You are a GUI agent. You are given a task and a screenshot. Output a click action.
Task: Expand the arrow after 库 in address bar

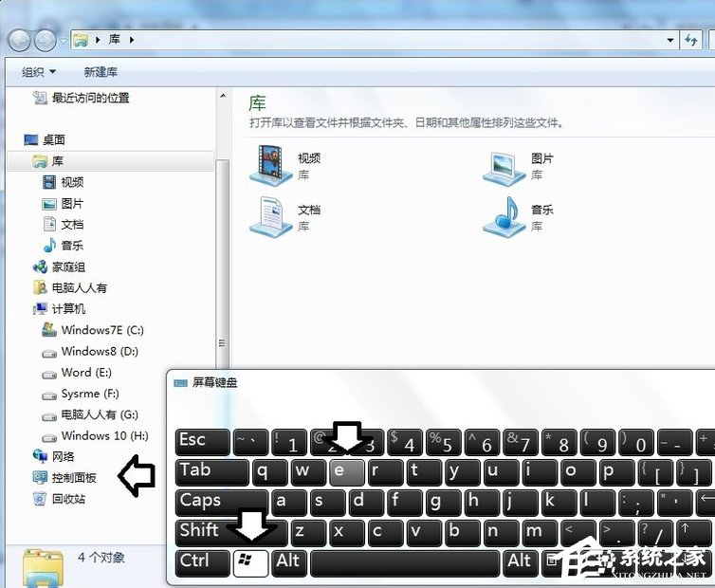click(x=132, y=40)
